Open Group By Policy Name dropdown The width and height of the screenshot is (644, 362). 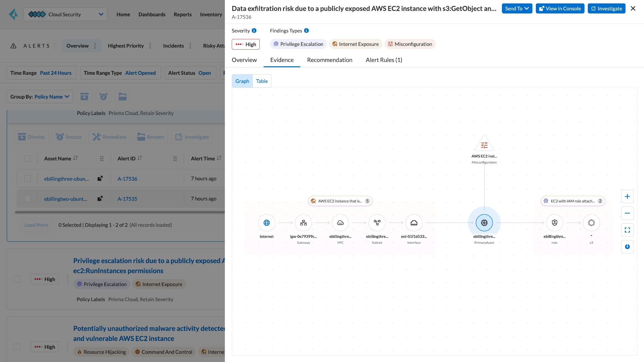click(x=40, y=96)
